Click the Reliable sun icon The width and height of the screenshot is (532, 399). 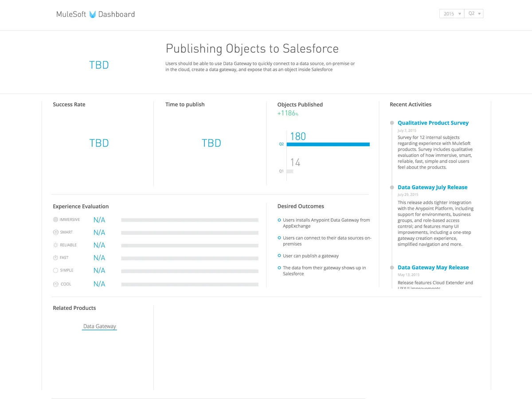(55, 245)
